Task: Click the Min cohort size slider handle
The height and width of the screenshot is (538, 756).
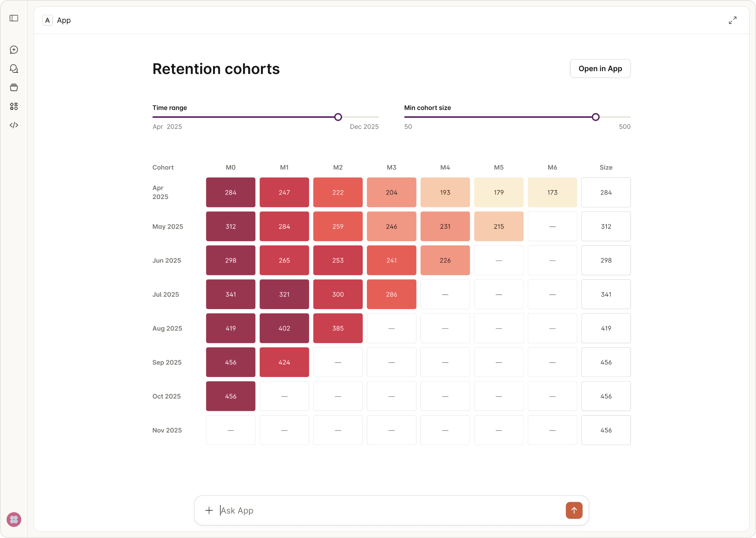Action: pyautogui.click(x=595, y=117)
